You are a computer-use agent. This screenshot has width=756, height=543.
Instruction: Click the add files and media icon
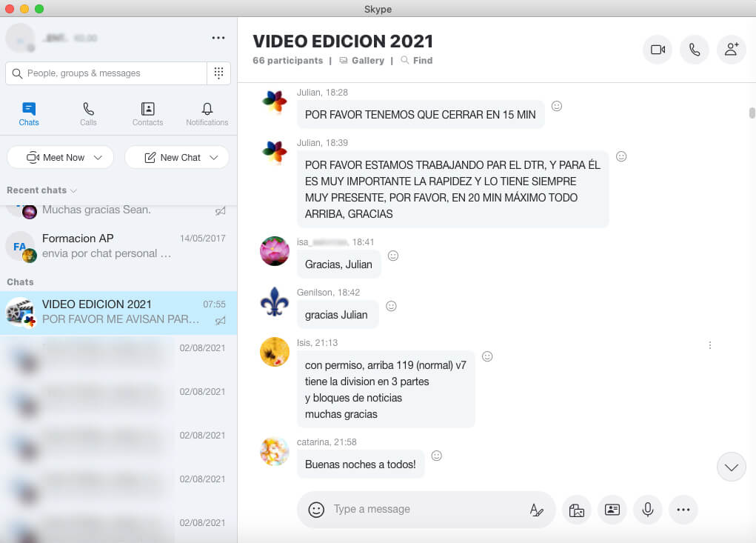[577, 510]
